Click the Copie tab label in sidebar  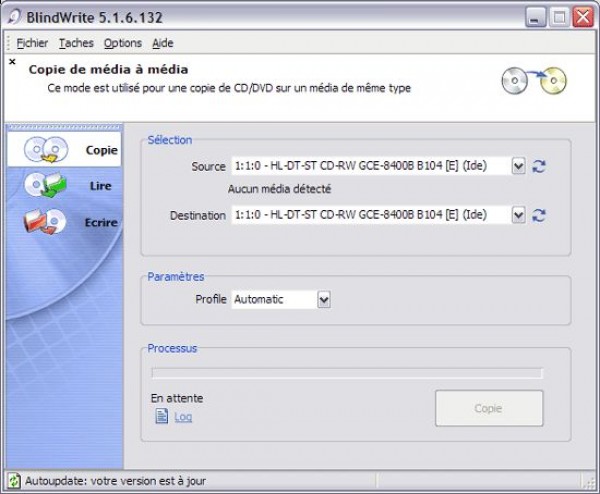coord(101,150)
